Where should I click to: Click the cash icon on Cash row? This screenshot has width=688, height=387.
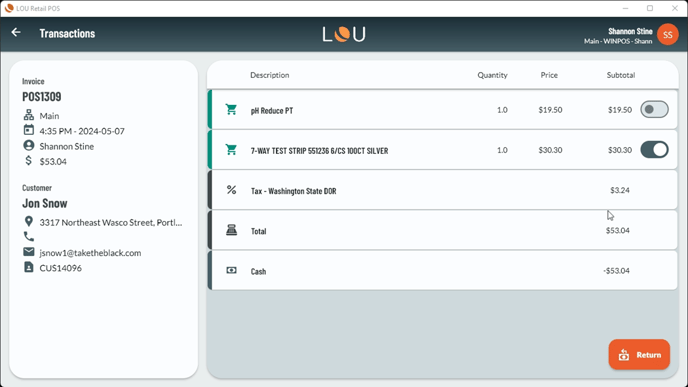[231, 270]
